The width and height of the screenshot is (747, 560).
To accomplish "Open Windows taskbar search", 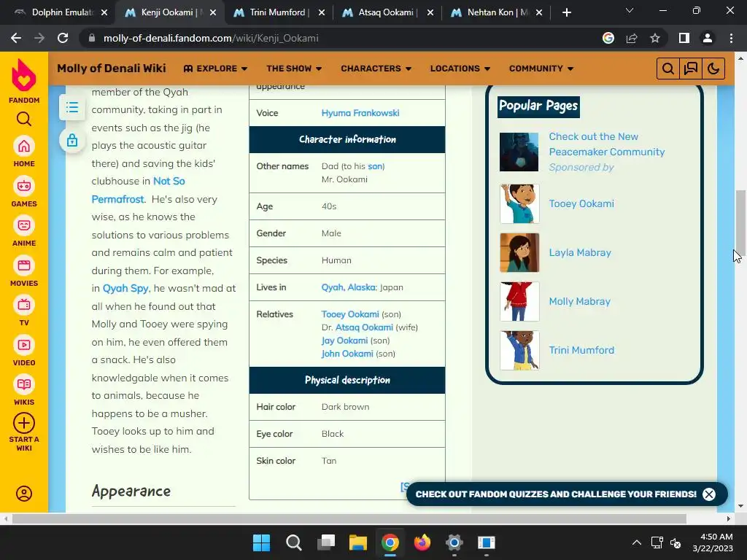I will click(x=293, y=542).
